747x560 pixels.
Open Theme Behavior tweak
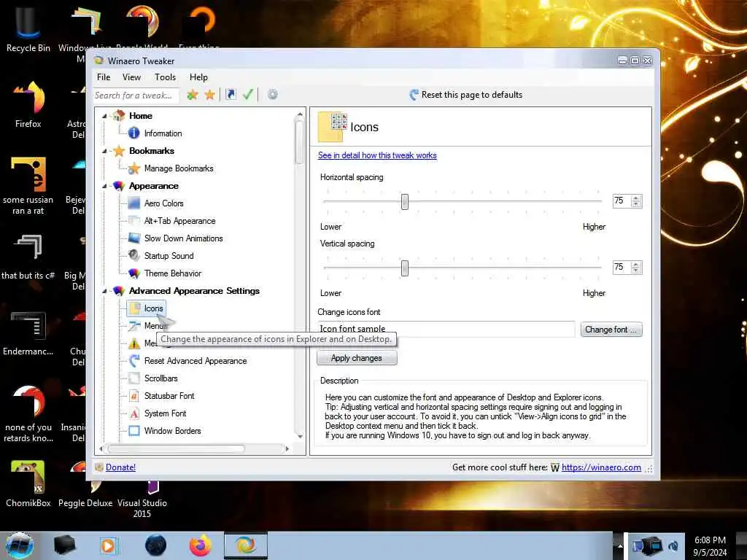[x=172, y=273]
